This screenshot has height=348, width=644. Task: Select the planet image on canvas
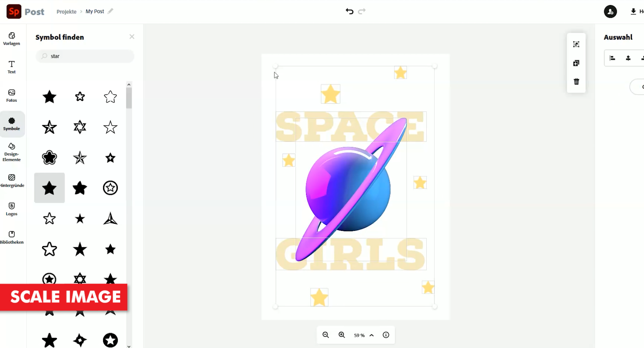[x=351, y=190]
